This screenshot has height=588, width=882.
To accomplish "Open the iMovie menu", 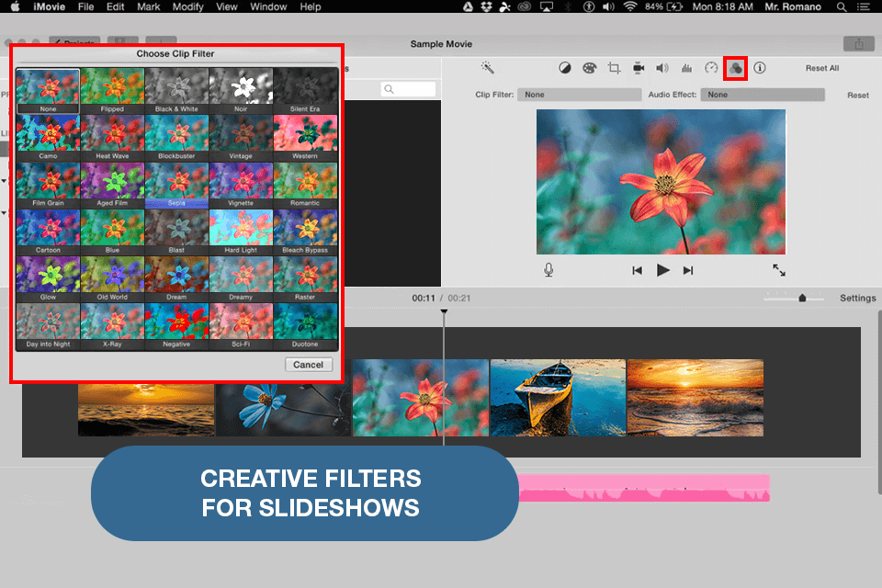I will (49, 6).
